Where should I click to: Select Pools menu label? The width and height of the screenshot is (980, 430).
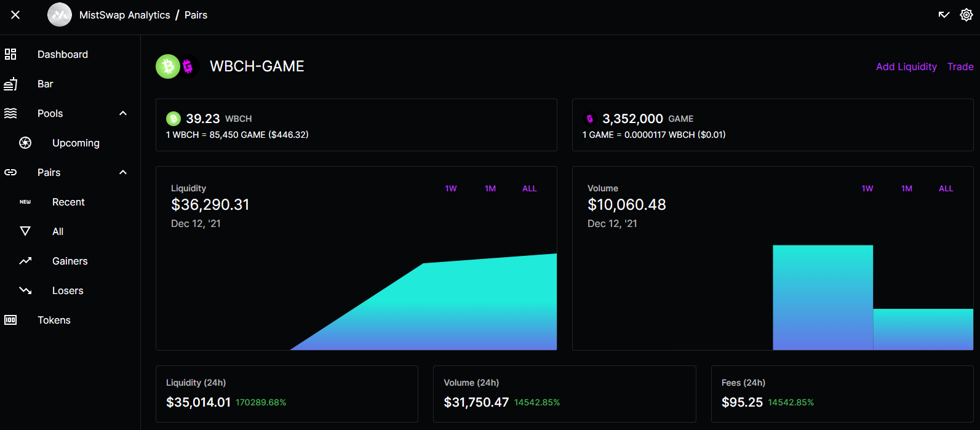pyautogui.click(x=50, y=113)
